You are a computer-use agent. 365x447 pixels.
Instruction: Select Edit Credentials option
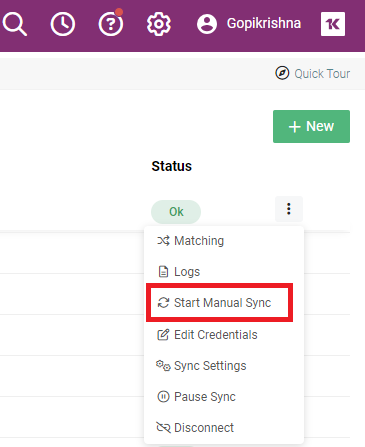(224, 335)
